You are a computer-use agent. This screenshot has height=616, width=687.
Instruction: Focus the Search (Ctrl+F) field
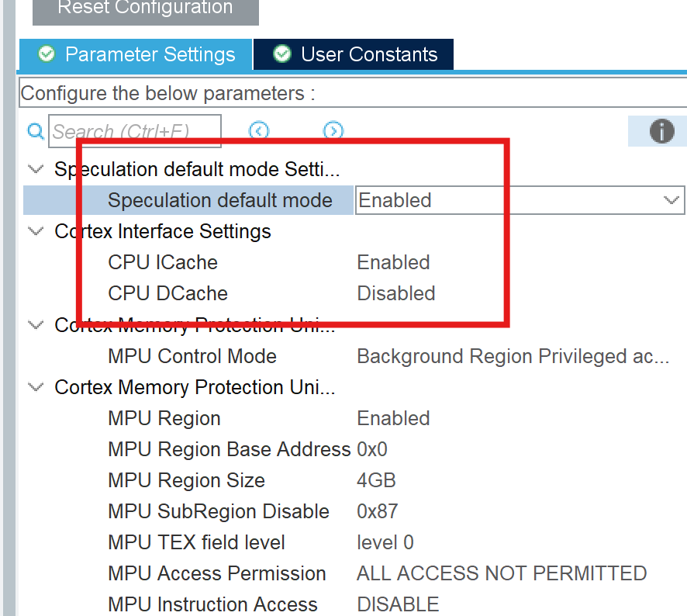pos(135,131)
